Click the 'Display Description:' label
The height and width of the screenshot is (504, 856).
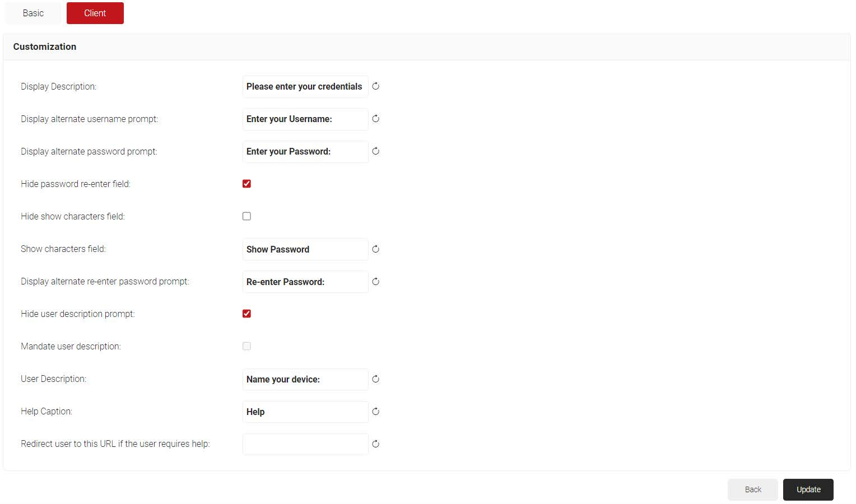point(59,86)
